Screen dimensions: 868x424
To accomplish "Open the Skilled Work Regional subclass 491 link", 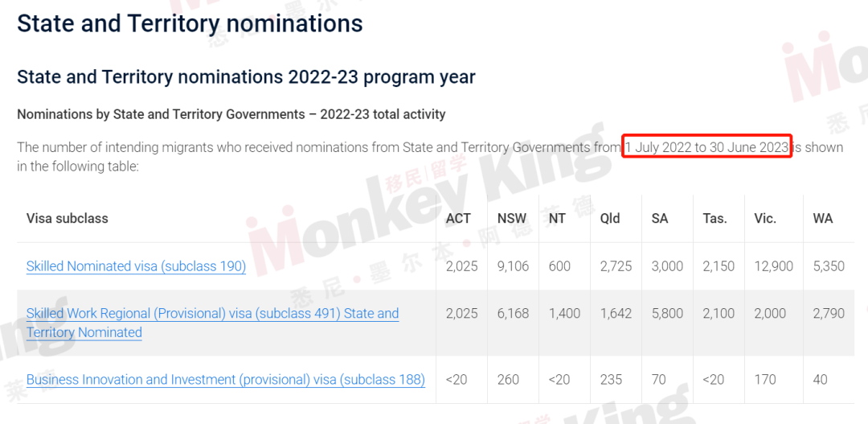I will [212, 323].
